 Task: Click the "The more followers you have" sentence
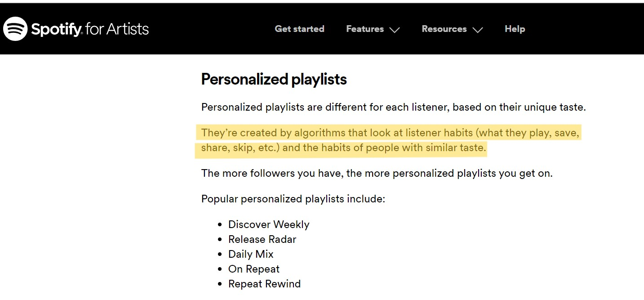click(x=377, y=173)
